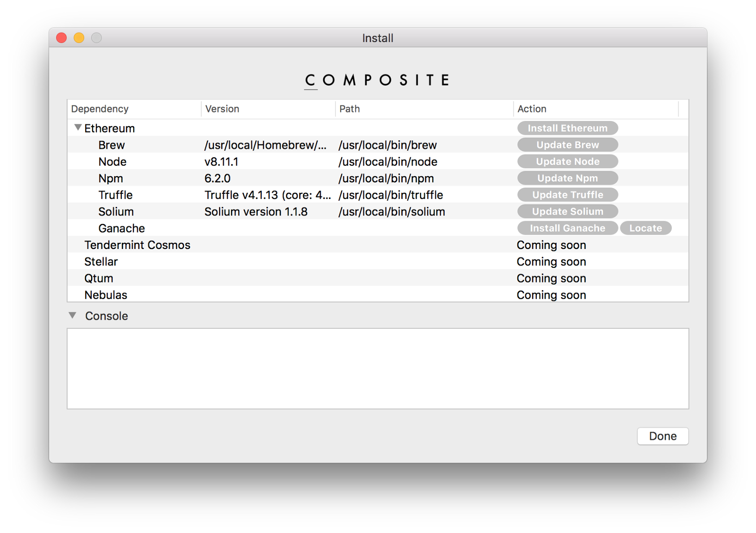Select the Tendermint Cosmos row
This screenshot has width=756, height=533.
378,245
